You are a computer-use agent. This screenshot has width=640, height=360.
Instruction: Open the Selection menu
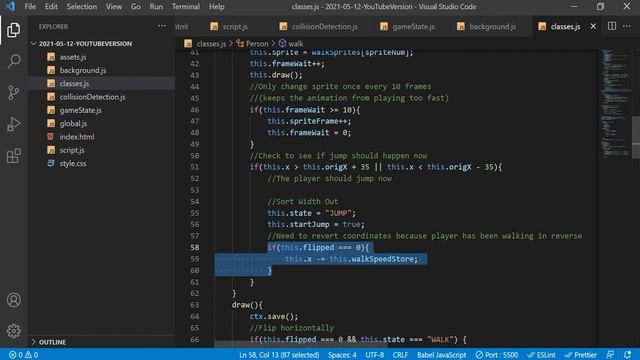[82, 7]
